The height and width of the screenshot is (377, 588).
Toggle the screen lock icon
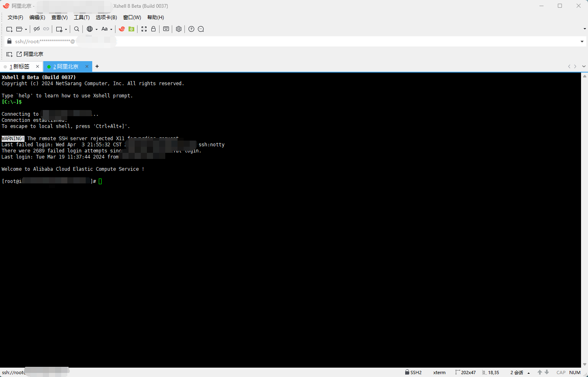(x=153, y=29)
